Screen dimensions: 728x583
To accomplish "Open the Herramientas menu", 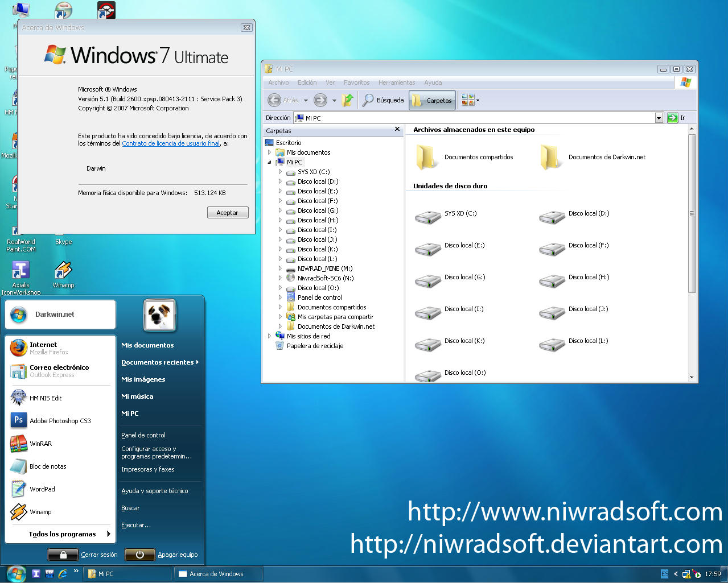I will click(x=396, y=82).
